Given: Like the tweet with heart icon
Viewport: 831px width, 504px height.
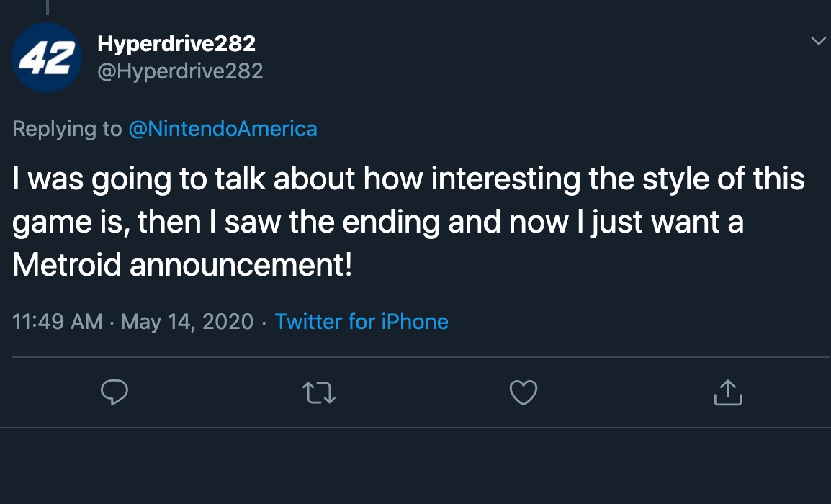Looking at the screenshot, I should click(524, 392).
